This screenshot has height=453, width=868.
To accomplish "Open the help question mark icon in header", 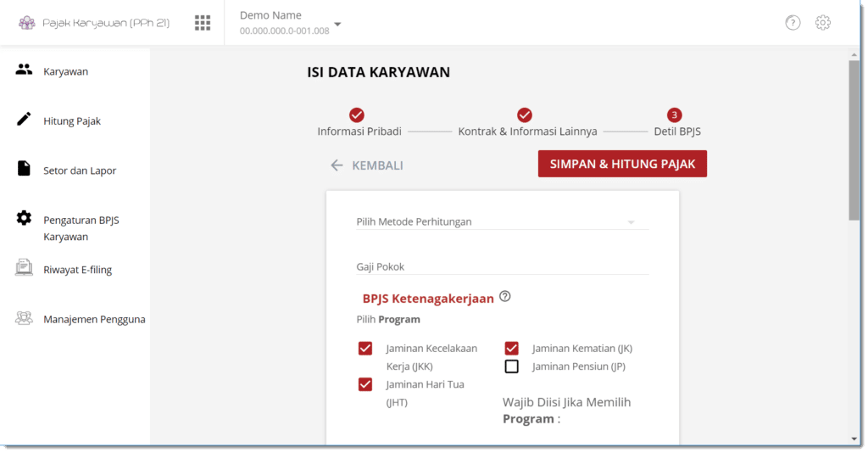I will tap(793, 23).
